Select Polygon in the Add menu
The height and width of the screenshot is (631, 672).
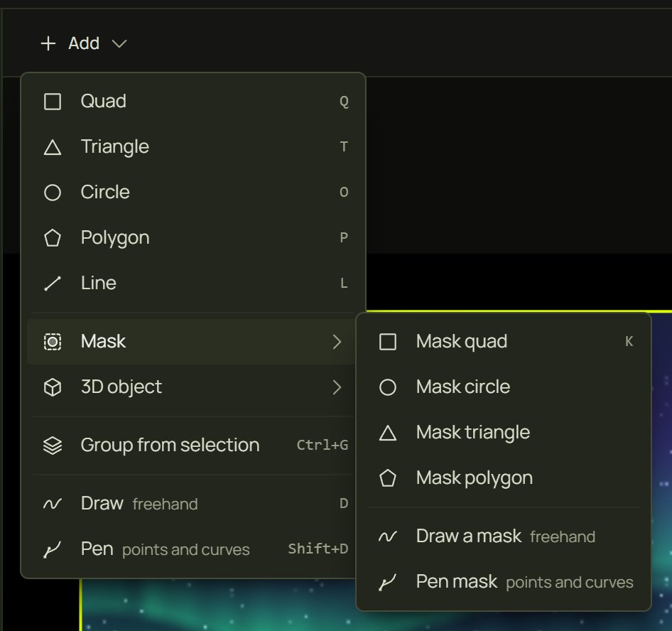pos(193,238)
